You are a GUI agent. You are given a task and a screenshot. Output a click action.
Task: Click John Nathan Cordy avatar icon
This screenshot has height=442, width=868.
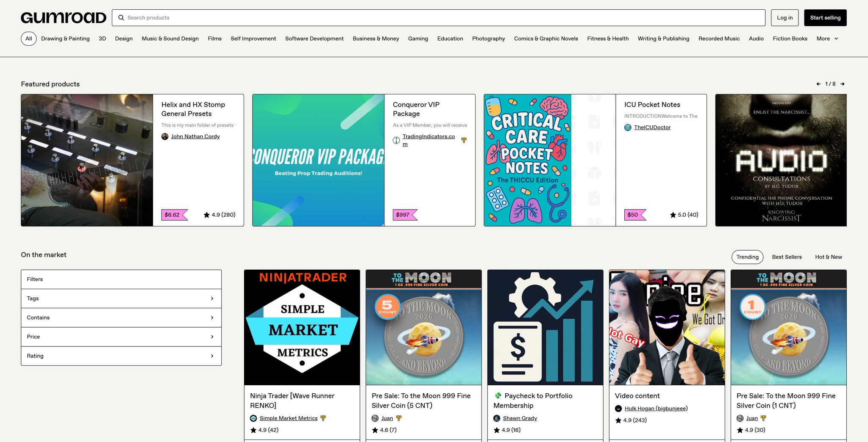click(x=165, y=136)
